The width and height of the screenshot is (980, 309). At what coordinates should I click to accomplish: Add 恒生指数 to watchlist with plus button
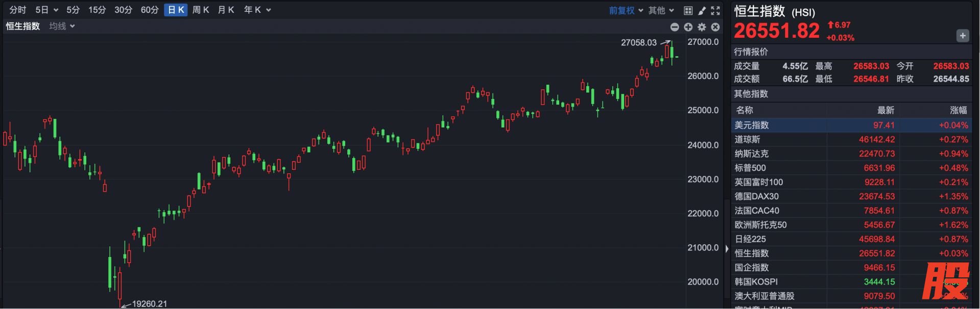[x=962, y=36]
